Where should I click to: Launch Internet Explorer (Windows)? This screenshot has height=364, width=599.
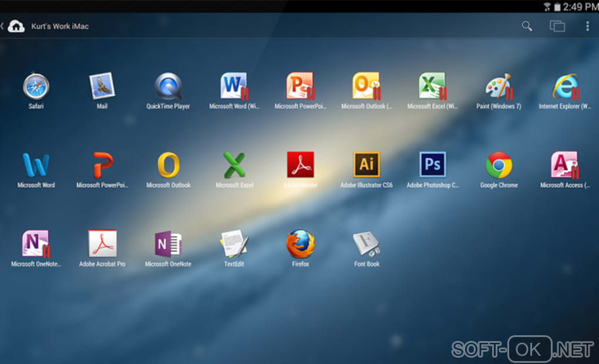coord(565,86)
